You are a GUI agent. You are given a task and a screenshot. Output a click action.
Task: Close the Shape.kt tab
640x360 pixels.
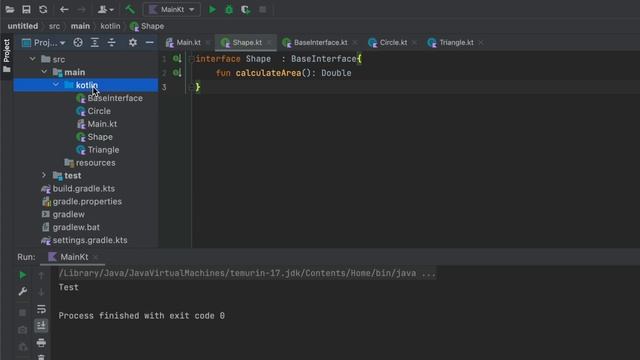(269, 42)
